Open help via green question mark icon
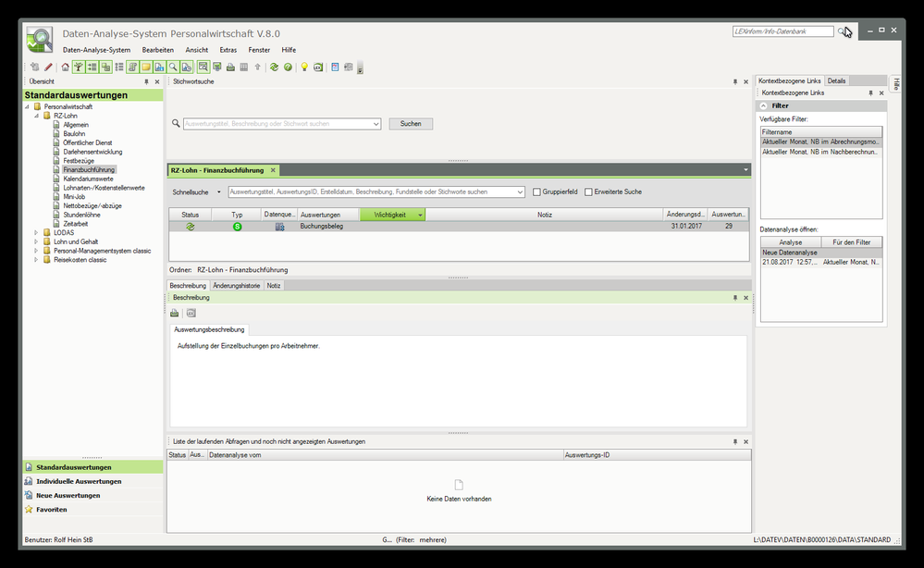This screenshot has height=568, width=924. point(288,68)
